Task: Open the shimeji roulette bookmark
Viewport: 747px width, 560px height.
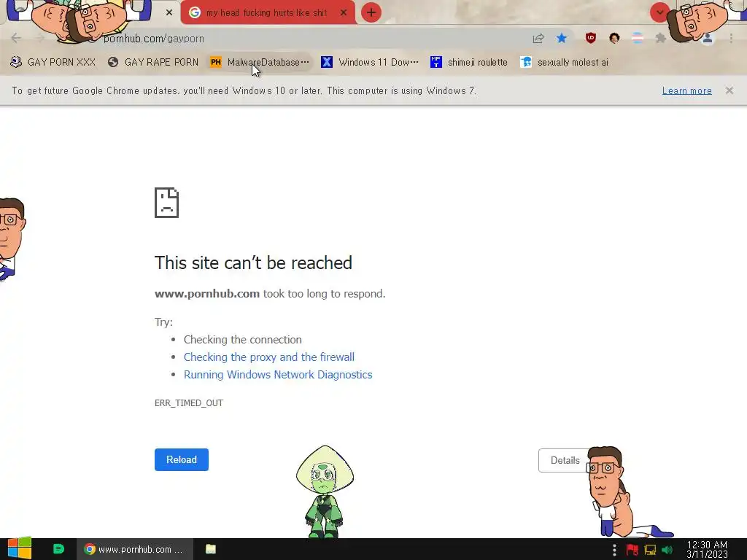Action: tap(469, 62)
